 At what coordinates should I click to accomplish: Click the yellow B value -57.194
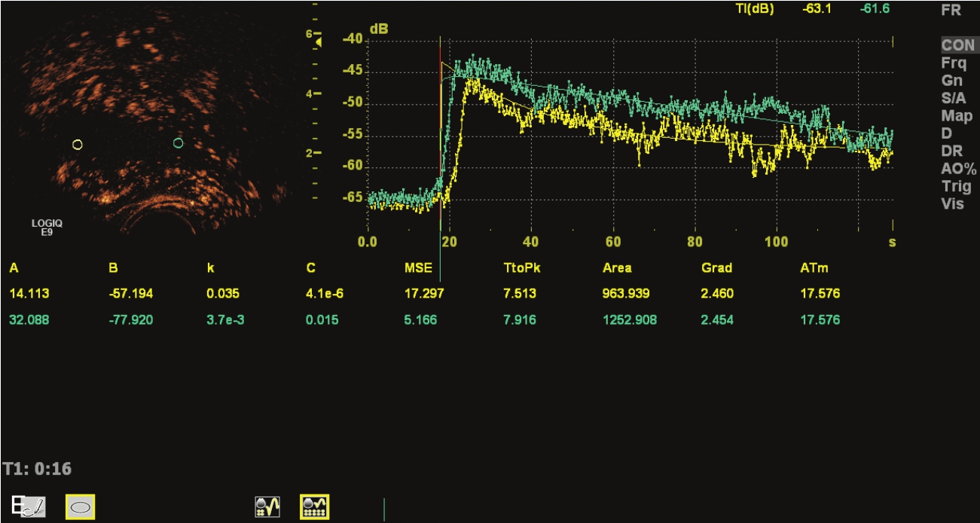click(x=130, y=294)
